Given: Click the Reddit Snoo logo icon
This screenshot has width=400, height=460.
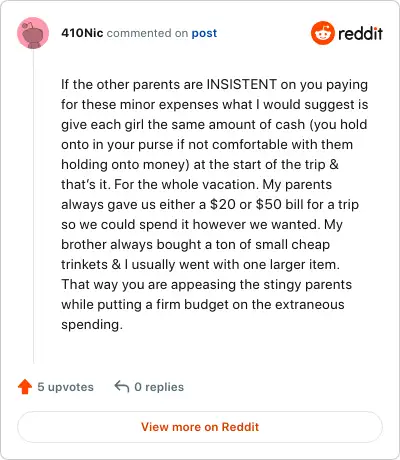Looking at the screenshot, I should click(x=322, y=33).
